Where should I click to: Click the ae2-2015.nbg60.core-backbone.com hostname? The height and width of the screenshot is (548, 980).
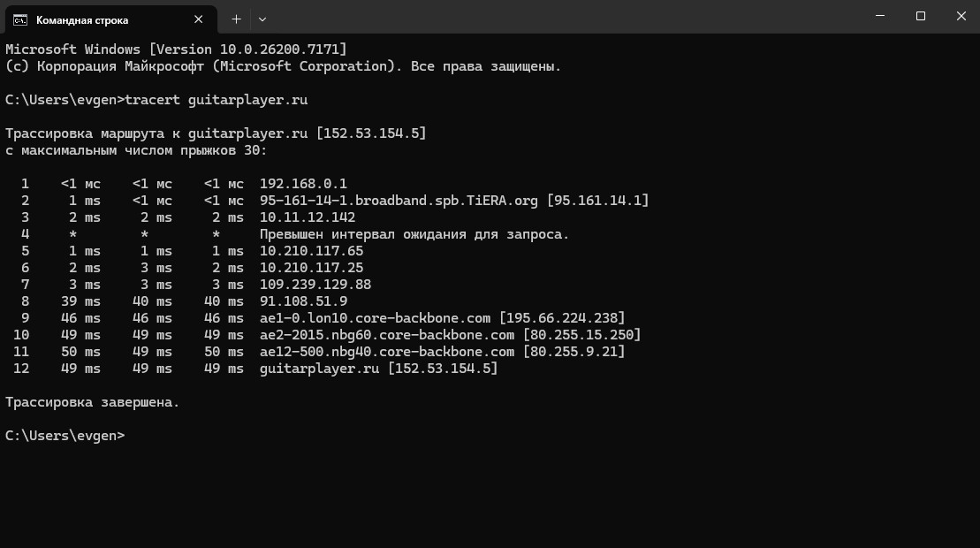tap(386, 335)
